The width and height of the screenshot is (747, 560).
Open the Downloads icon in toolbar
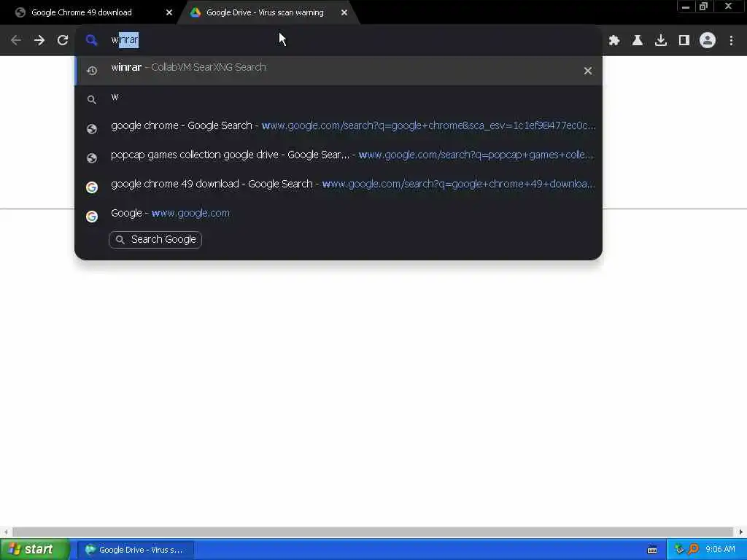(661, 41)
